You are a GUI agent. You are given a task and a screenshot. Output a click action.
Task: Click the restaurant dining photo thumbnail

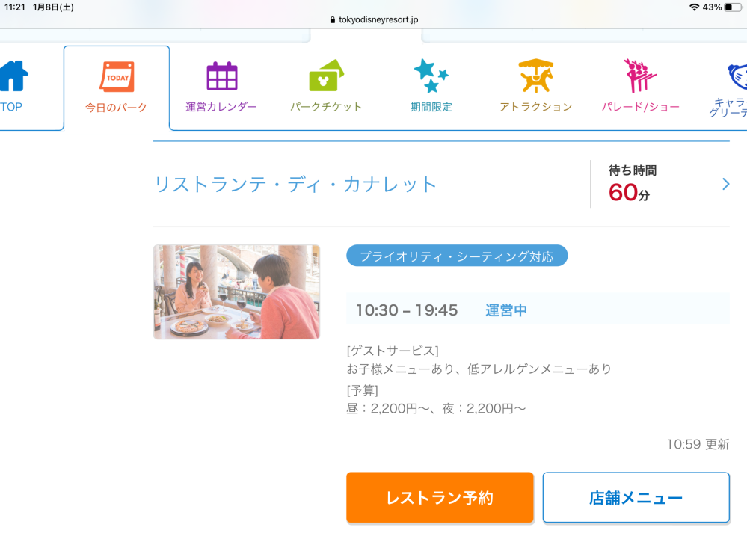pos(236,292)
